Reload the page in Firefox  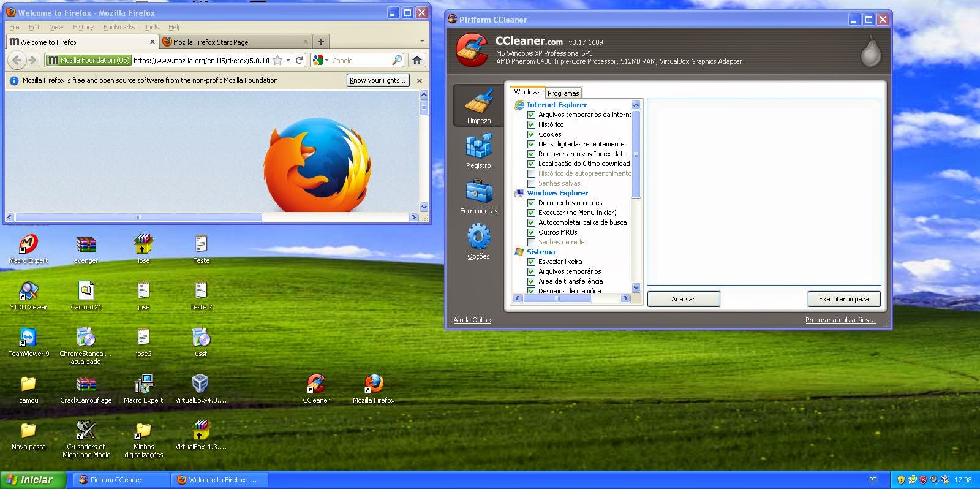click(x=299, y=60)
